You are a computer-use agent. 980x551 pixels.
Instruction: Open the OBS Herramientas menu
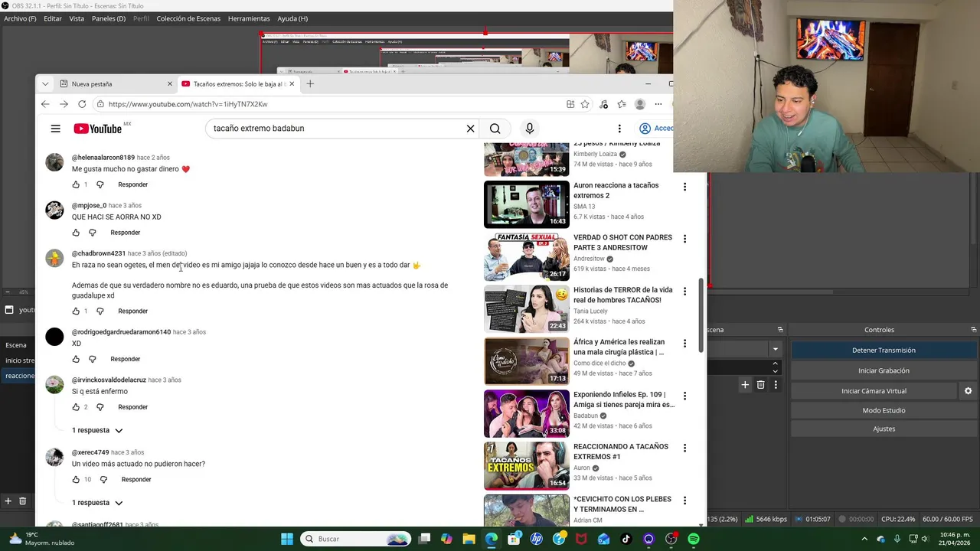coord(249,18)
